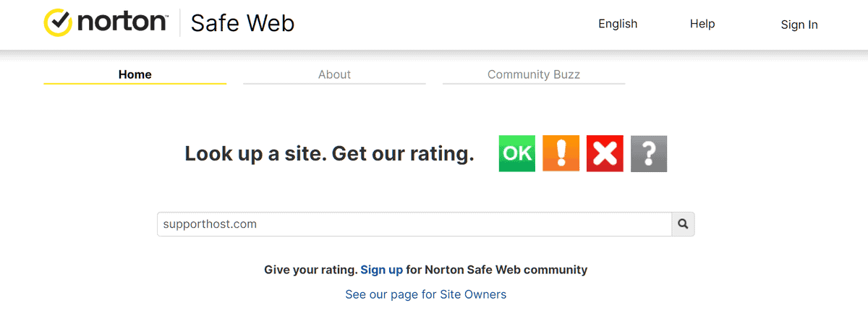The image size is (868, 316).
Task: Switch to the About tab
Action: click(x=334, y=74)
